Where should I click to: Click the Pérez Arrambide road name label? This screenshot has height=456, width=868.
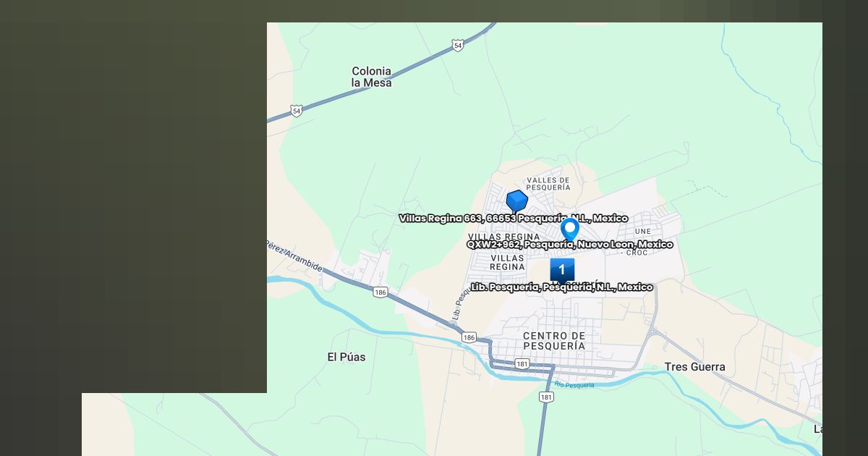pos(294,256)
